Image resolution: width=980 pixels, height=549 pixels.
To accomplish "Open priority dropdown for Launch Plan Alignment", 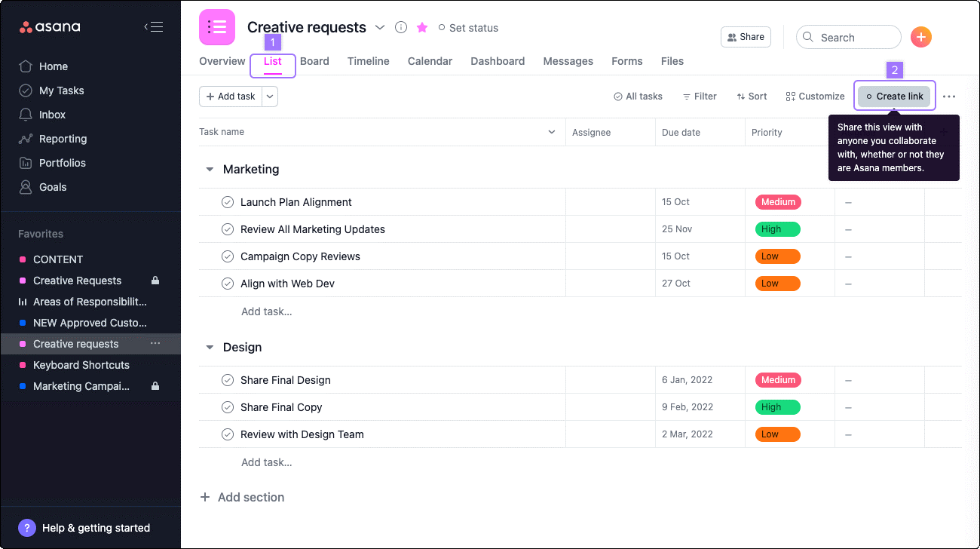I will coord(778,202).
